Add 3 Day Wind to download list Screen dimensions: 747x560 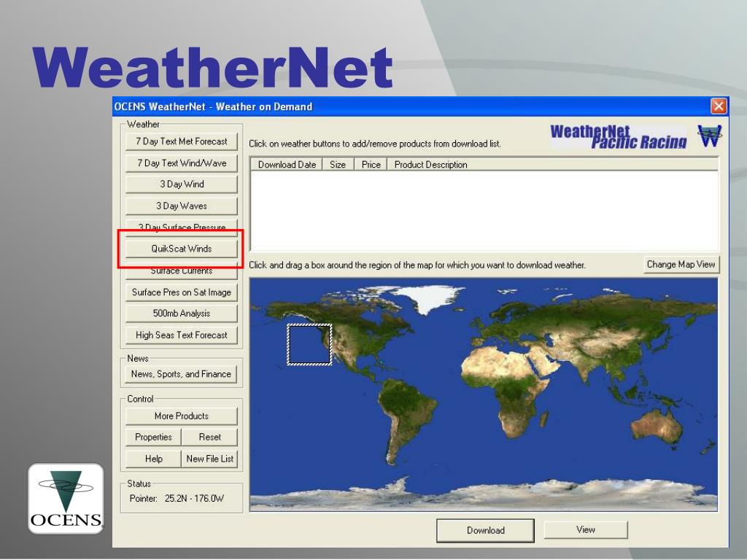click(182, 184)
